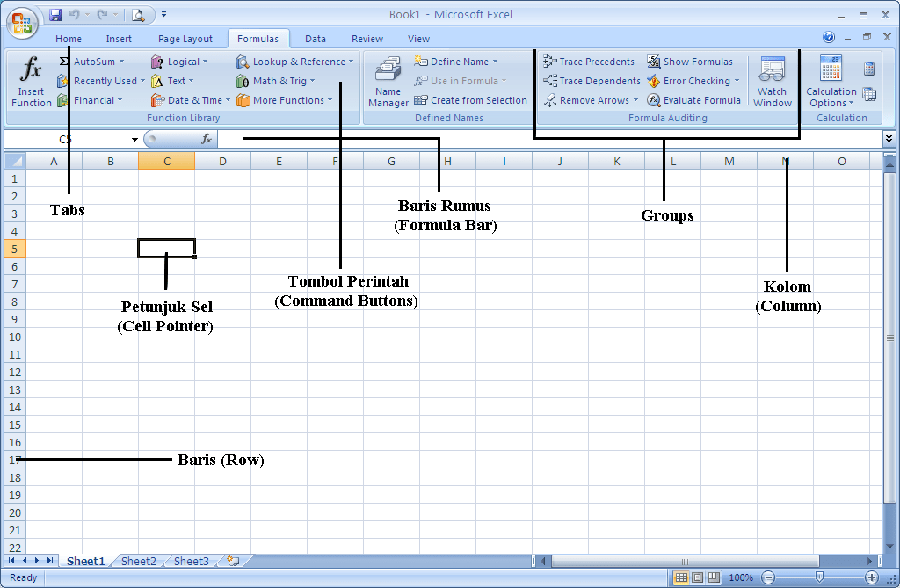Open the More Functions dropdown
900x588 pixels.
(x=330, y=100)
